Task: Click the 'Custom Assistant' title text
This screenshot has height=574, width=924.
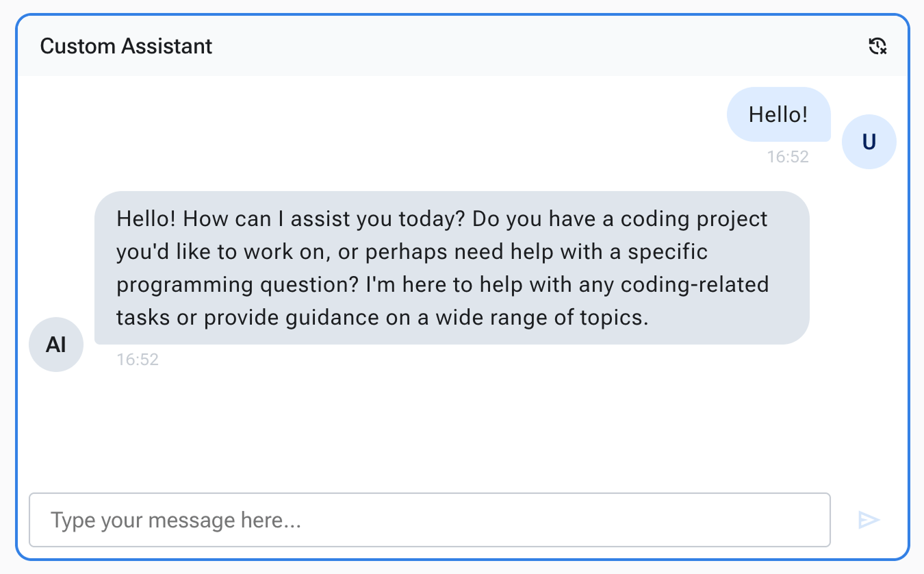Action: point(126,47)
